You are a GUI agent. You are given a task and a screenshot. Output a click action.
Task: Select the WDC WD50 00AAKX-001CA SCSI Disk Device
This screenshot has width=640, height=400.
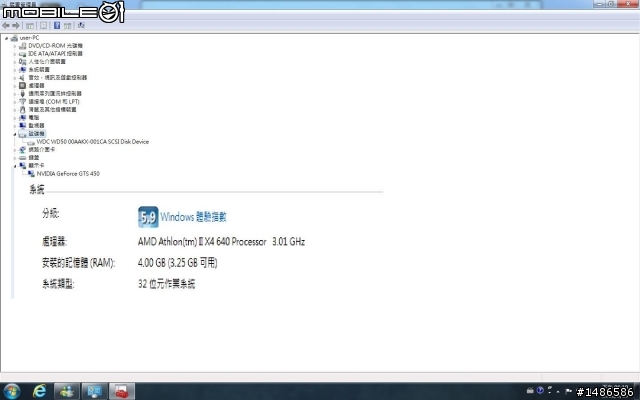tap(93, 142)
